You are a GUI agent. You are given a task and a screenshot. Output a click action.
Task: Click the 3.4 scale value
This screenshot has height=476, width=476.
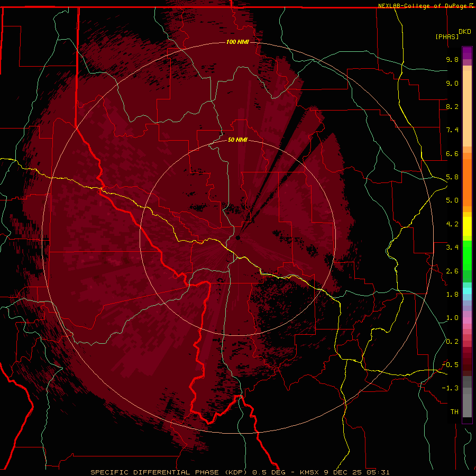(x=452, y=248)
